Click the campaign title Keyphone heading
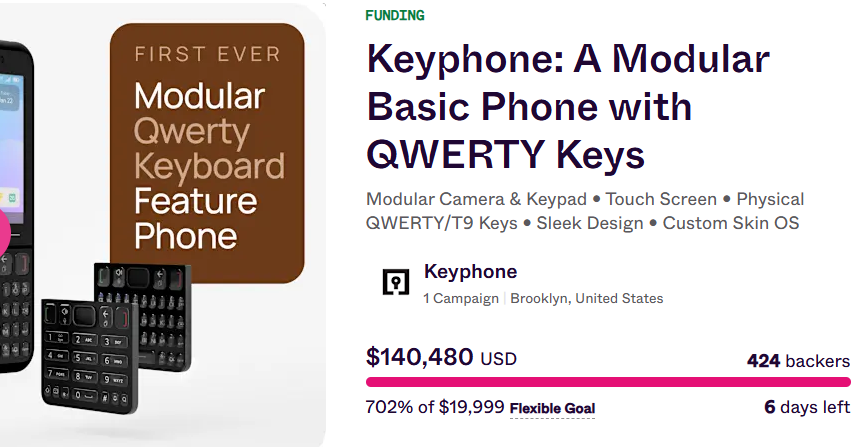 [x=568, y=106]
